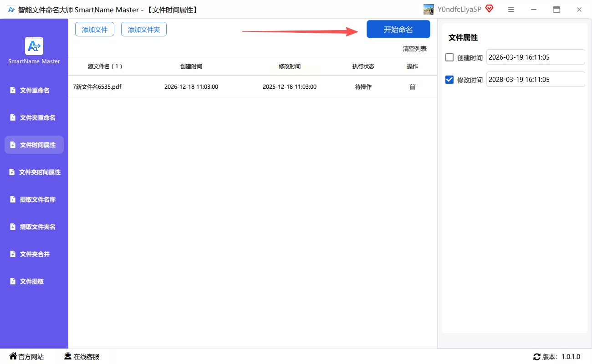
Task: Click the version refresh icon
Action: click(536, 357)
